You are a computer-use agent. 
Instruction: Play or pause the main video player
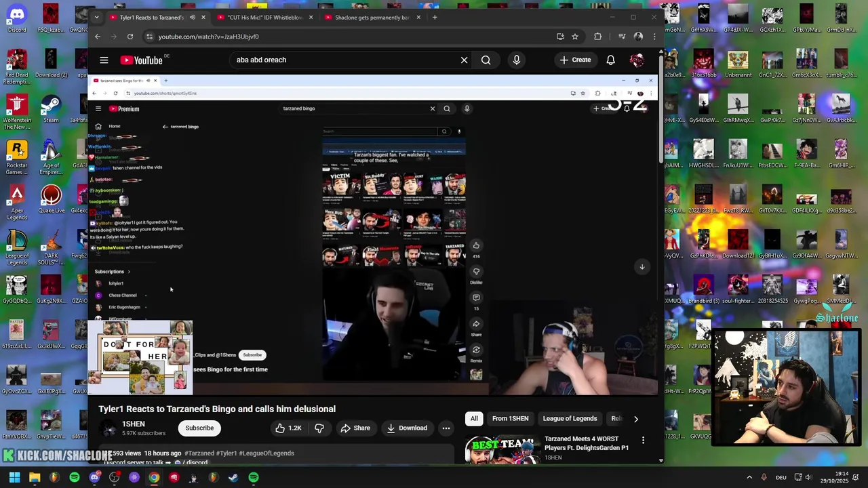coord(373,234)
